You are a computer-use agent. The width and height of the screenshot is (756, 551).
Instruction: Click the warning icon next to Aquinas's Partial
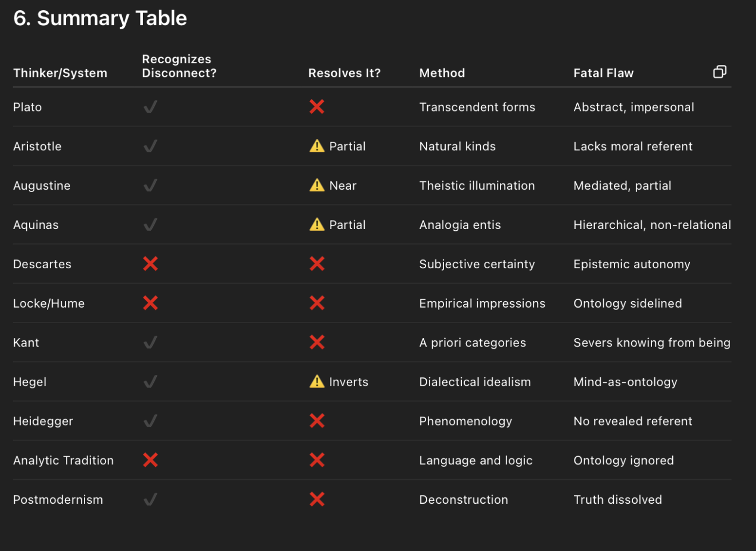click(317, 224)
